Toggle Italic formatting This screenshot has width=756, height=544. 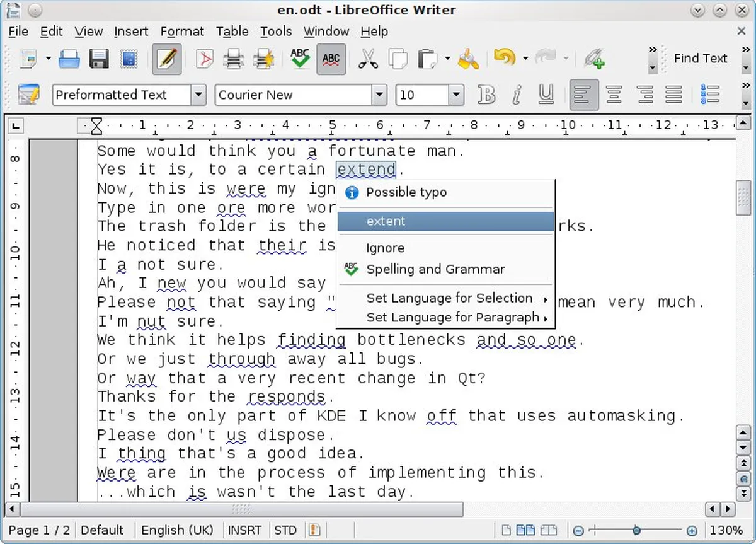coord(517,95)
